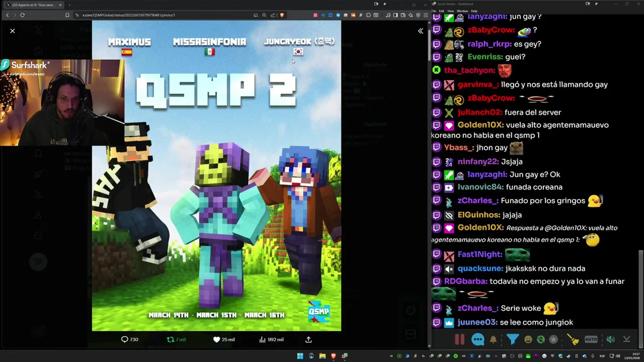Toggle the green crossed-out dollar icon
This screenshot has height=362, width=644.
click(x=541, y=339)
